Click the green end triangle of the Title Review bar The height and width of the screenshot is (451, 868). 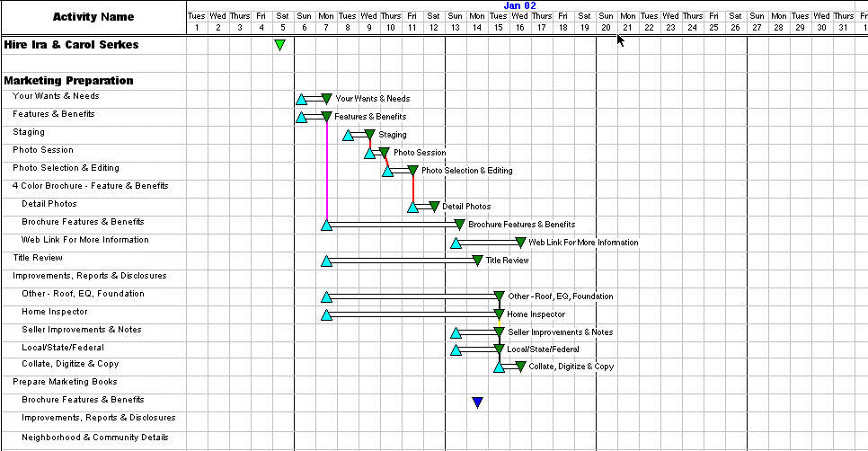click(477, 261)
